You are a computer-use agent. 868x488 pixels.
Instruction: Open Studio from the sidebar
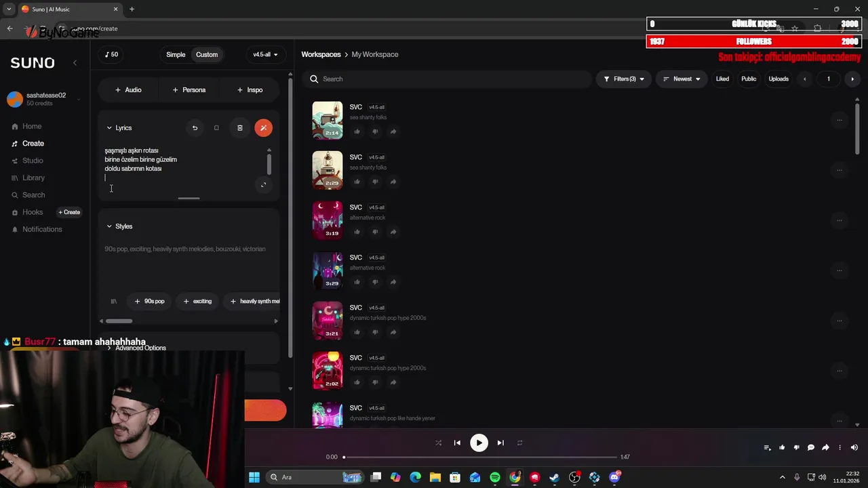33,161
